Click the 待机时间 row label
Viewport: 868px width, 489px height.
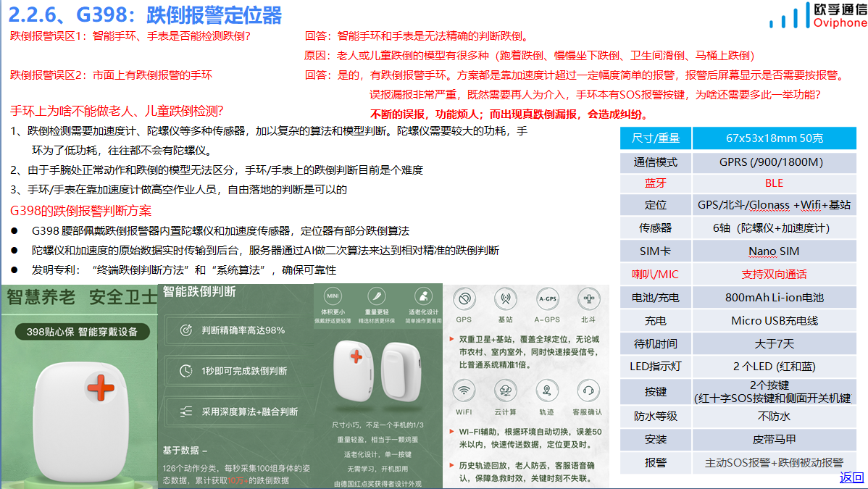(656, 344)
